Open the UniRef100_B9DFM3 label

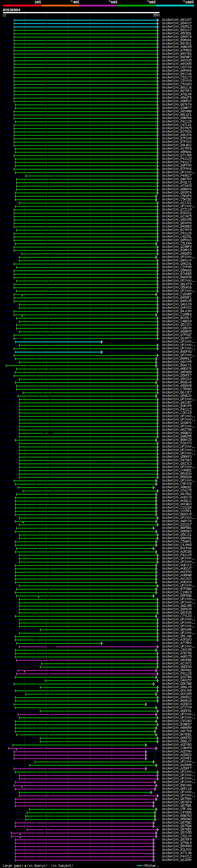[x=177, y=352]
